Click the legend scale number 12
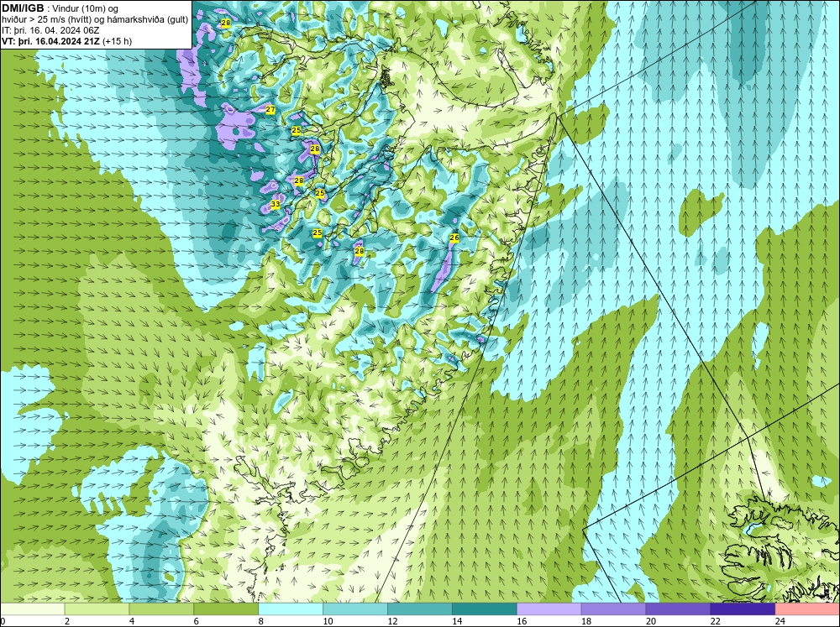Viewport: 840px width, 627px height. click(392, 621)
